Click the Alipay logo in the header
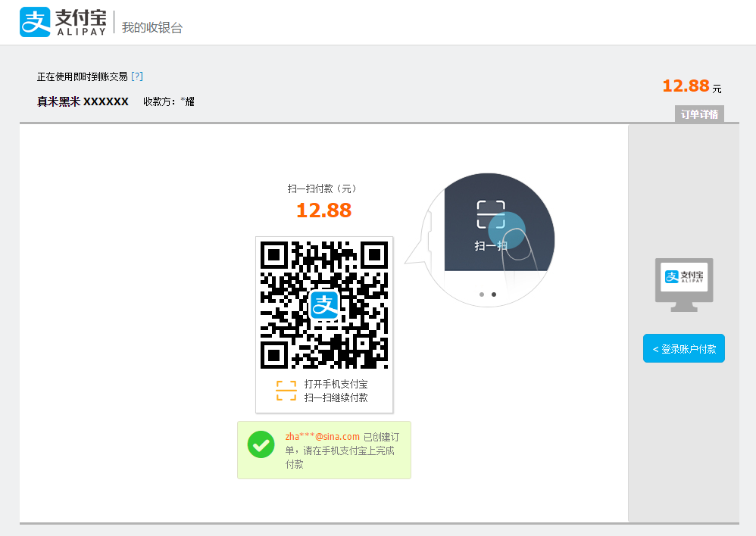 pyautogui.click(x=35, y=23)
